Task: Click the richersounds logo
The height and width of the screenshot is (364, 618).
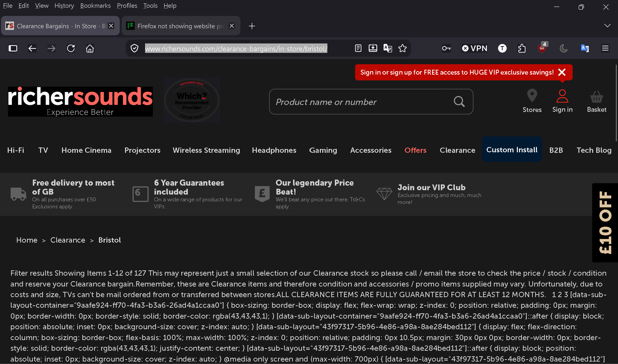Action: coord(80,101)
